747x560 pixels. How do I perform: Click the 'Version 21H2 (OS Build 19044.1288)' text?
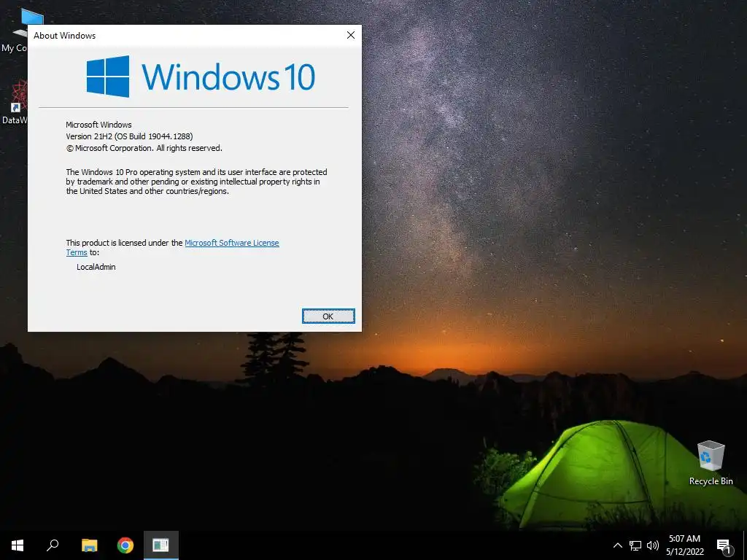click(x=129, y=136)
